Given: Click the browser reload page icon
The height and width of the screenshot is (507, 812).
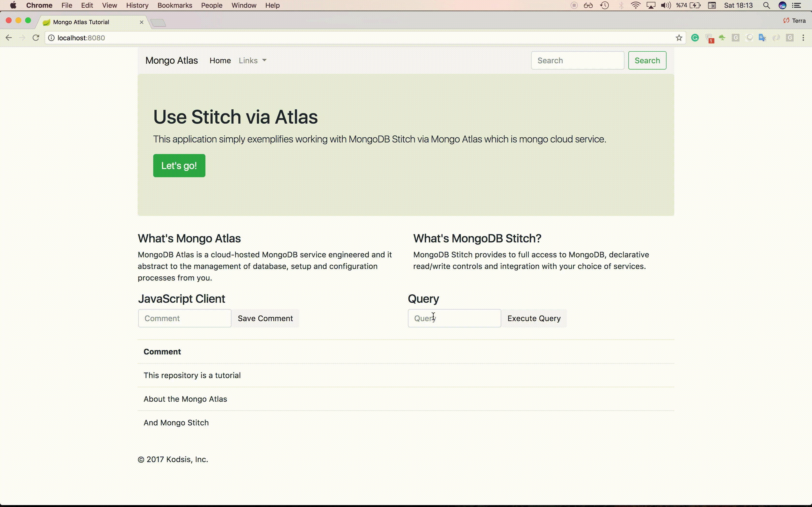Looking at the screenshot, I should click(x=36, y=38).
